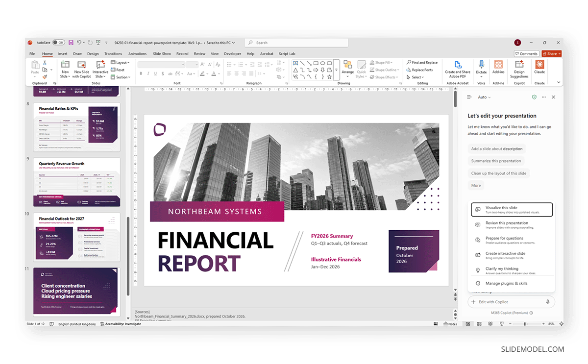This screenshot has height=364, width=588.
Task: Click the Cut scissors icon
Action: pyautogui.click(x=45, y=62)
